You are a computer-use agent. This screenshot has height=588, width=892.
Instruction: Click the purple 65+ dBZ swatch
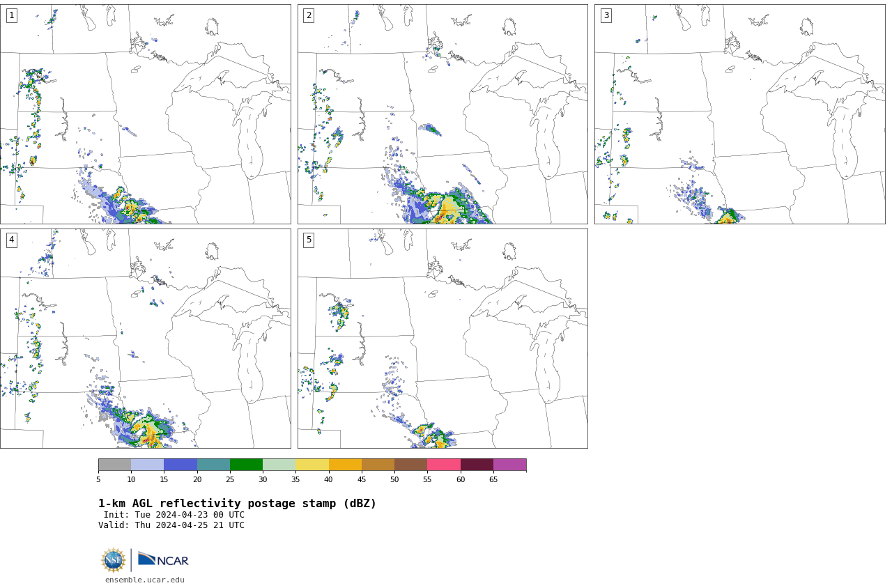click(509, 465)
